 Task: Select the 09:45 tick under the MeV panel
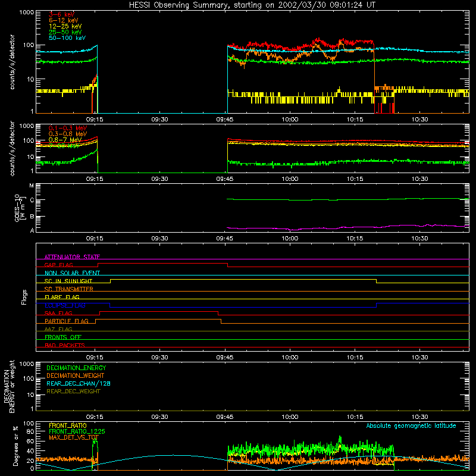225,179
